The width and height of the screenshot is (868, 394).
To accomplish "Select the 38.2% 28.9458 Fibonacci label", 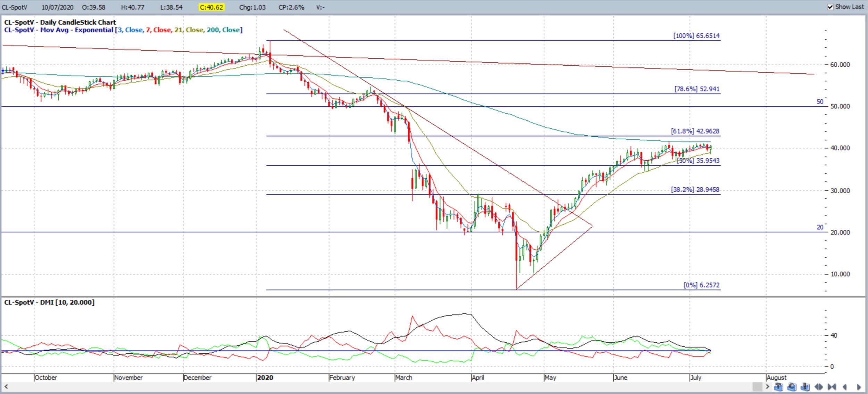I will point(695,189).
